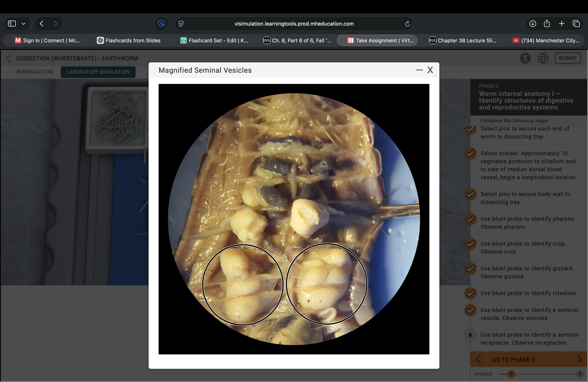Image resolution: width=588 pixels, height=382 pixels.
Task: Click GO TO PHASE 3 button
Action: click(513, 360)
